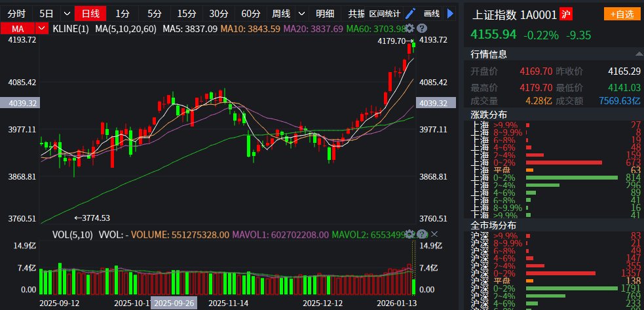644x310 pixels.
Task: Open the MA indicator dropdown arrow
Action: (x=43, y=29)
